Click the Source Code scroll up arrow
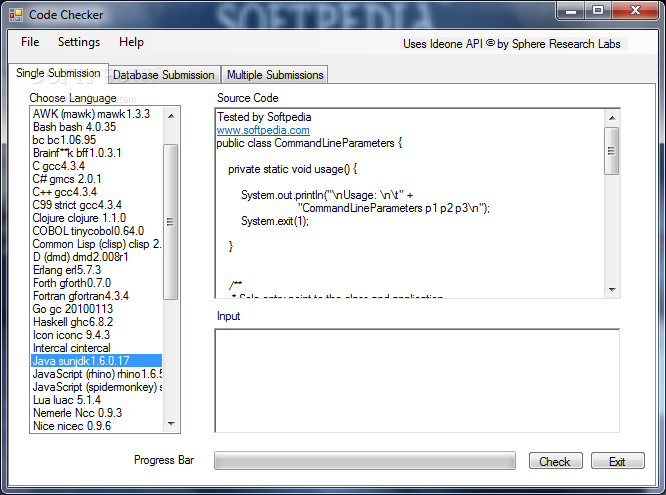The image size is (666, 495). [x=612, y=118]
